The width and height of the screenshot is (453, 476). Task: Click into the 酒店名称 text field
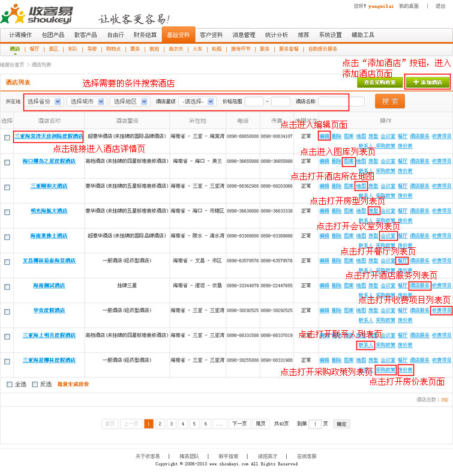tap(341, 101)
